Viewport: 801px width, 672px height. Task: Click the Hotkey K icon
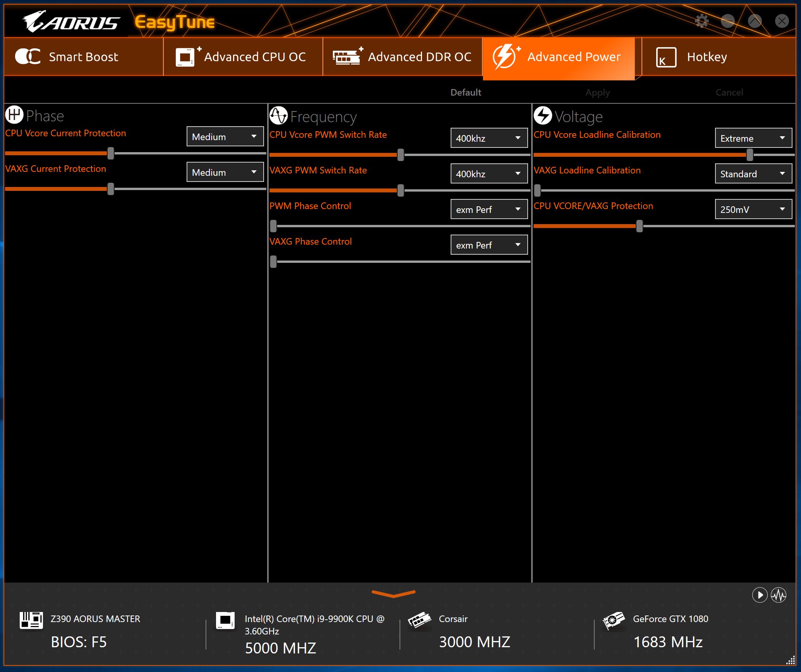pyautogui.click(x=666, y=57)
